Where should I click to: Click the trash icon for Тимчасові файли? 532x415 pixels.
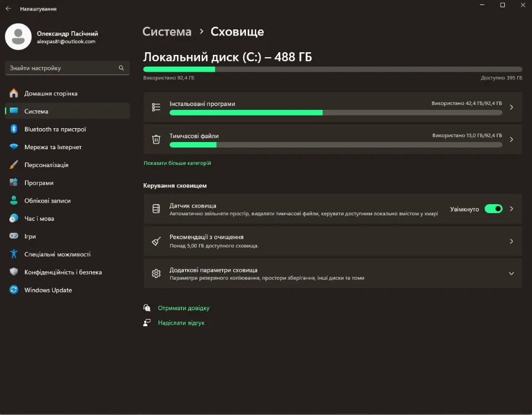(156, 139)
